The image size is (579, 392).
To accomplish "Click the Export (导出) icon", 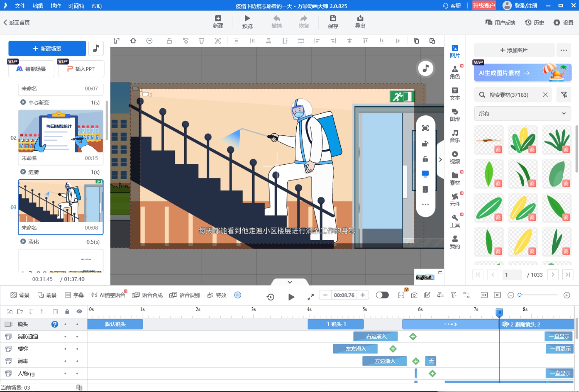I will click(x=360, y=19).
